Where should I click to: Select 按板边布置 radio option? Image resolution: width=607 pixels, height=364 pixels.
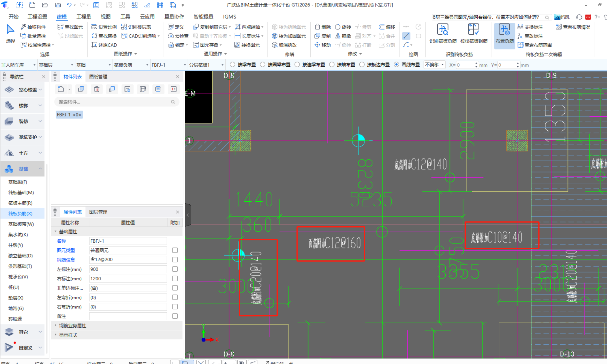(362, 65)
